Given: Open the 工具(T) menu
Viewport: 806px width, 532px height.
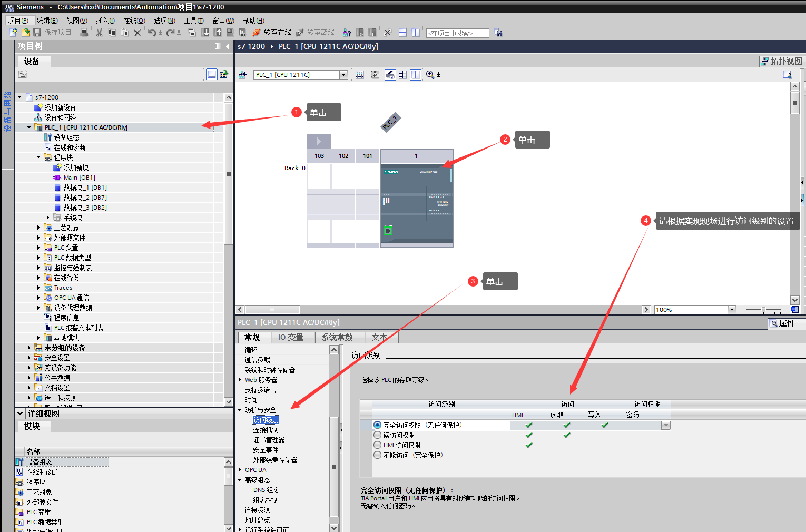Looking at the screenshot, I should 194,21.
